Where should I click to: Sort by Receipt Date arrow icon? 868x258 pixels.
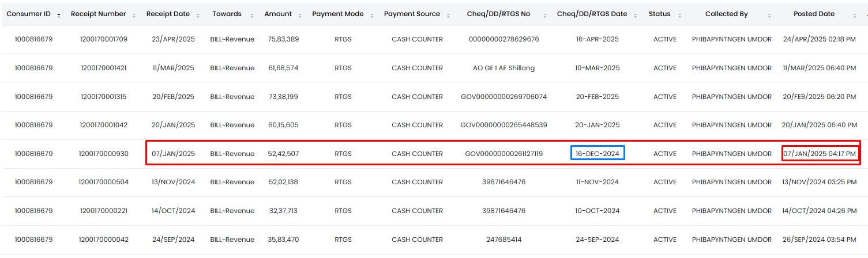point(197,16)
